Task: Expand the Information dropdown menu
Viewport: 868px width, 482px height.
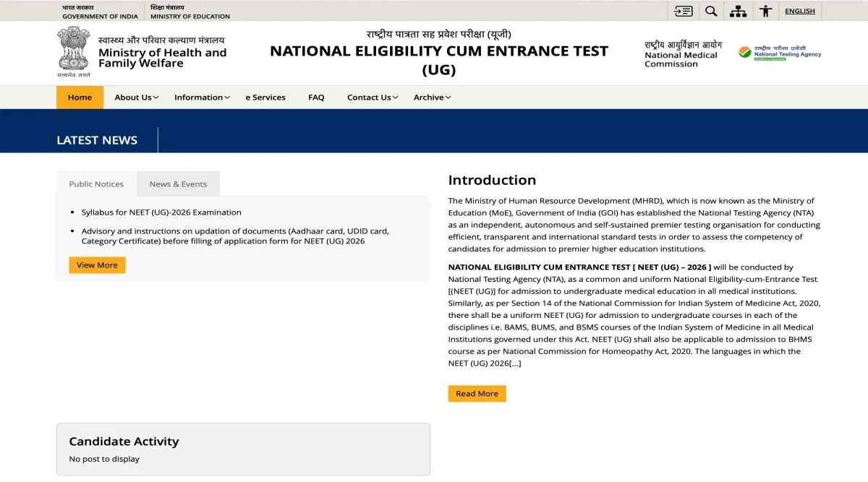Action: coord(202,98)
